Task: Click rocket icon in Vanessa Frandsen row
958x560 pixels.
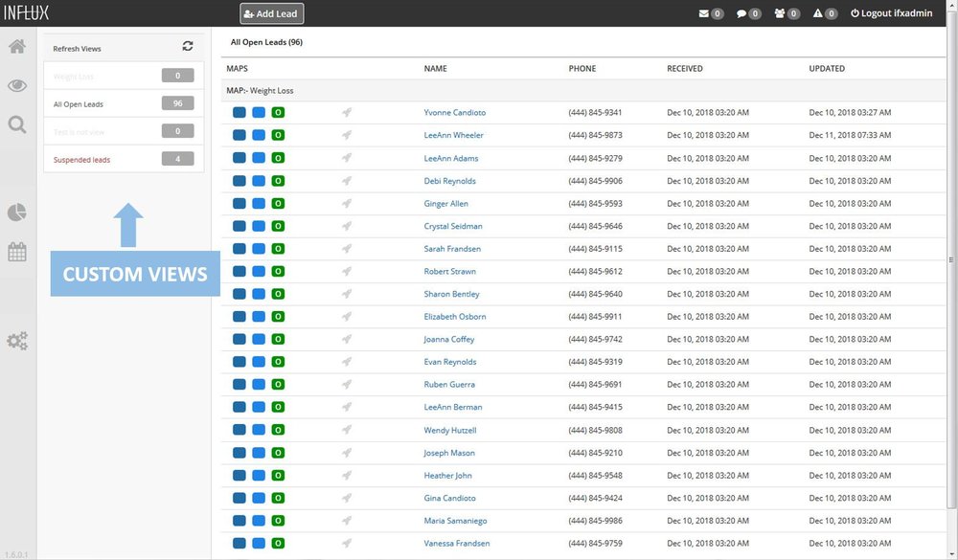Action: click(x=347, y=543)
